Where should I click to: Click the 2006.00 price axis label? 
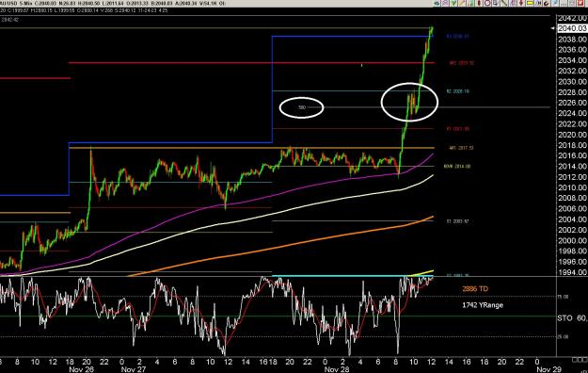point(572,208)
